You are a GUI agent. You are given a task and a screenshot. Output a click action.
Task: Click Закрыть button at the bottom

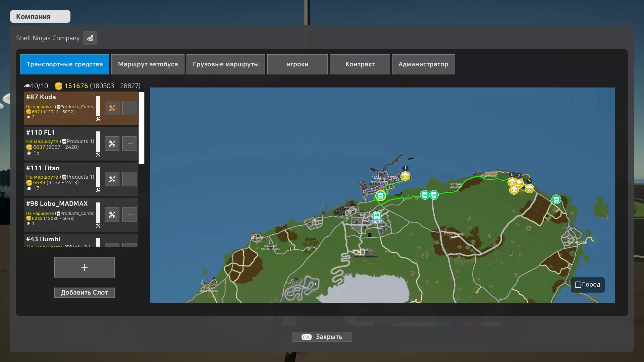(x=322, y=337)
